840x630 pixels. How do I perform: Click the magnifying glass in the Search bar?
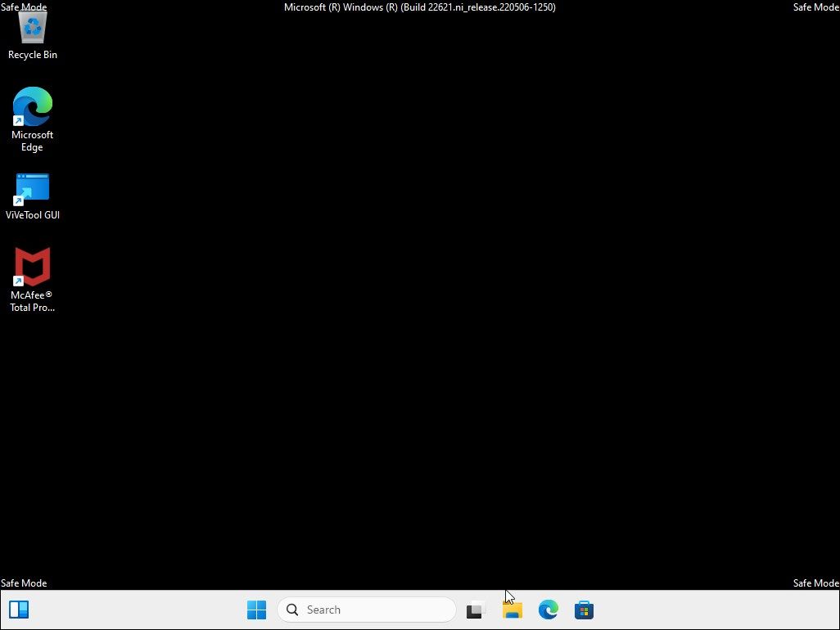(x=292, y=610)
